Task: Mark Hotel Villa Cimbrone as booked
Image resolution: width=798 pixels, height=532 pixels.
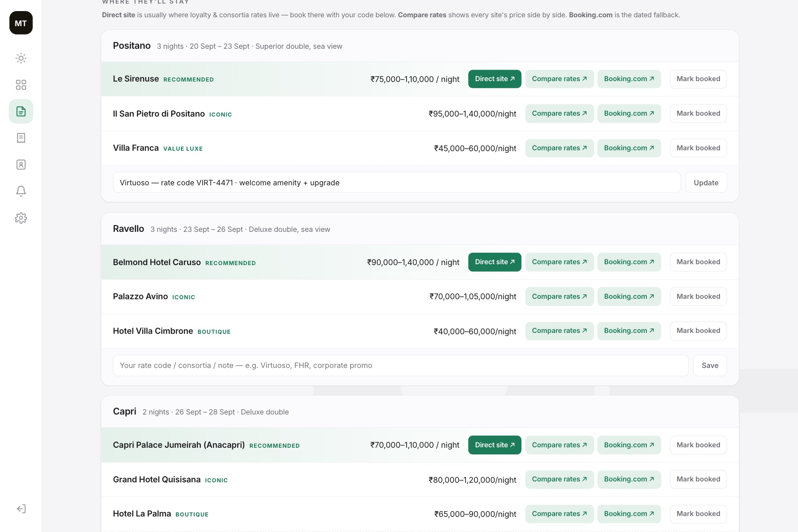Action: pyautogui.click(x=698, y=331)
